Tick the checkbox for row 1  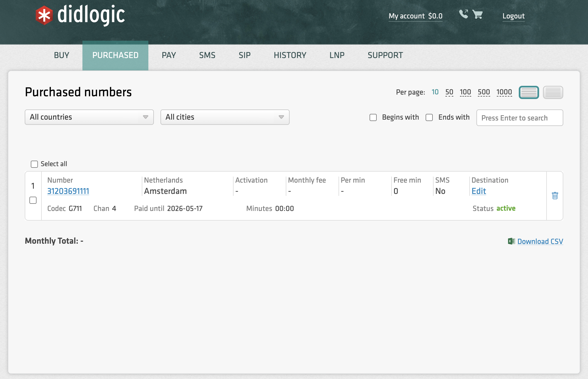click(33, 200)
